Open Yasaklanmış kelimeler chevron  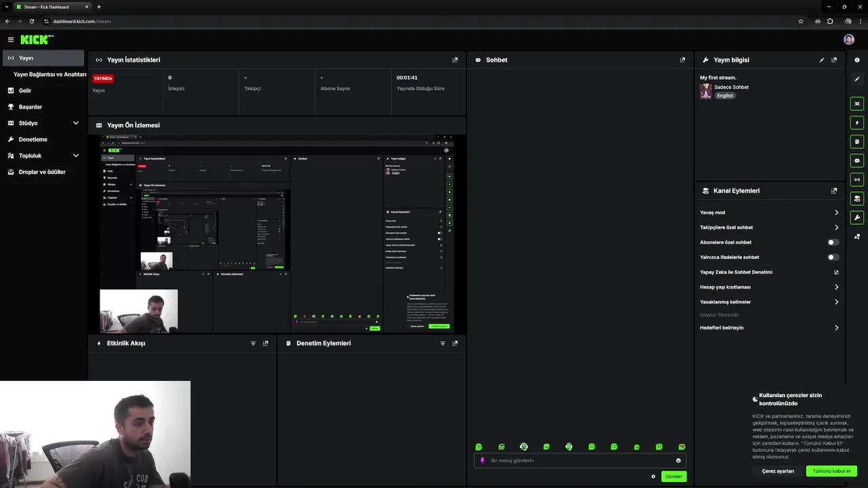click(836, 302)
